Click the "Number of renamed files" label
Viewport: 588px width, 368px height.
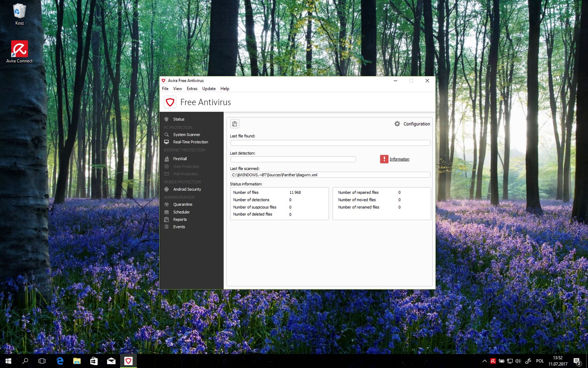[359, 207]
